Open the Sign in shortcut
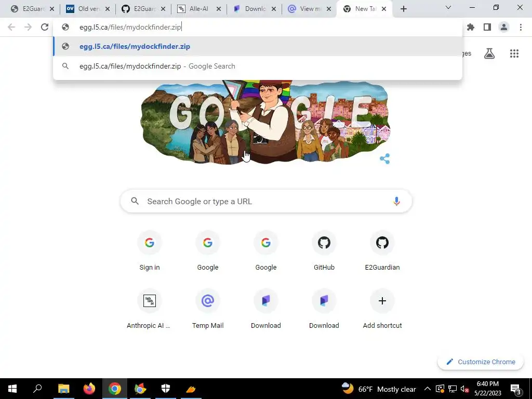532x399 pixels. tap(150, 251)
